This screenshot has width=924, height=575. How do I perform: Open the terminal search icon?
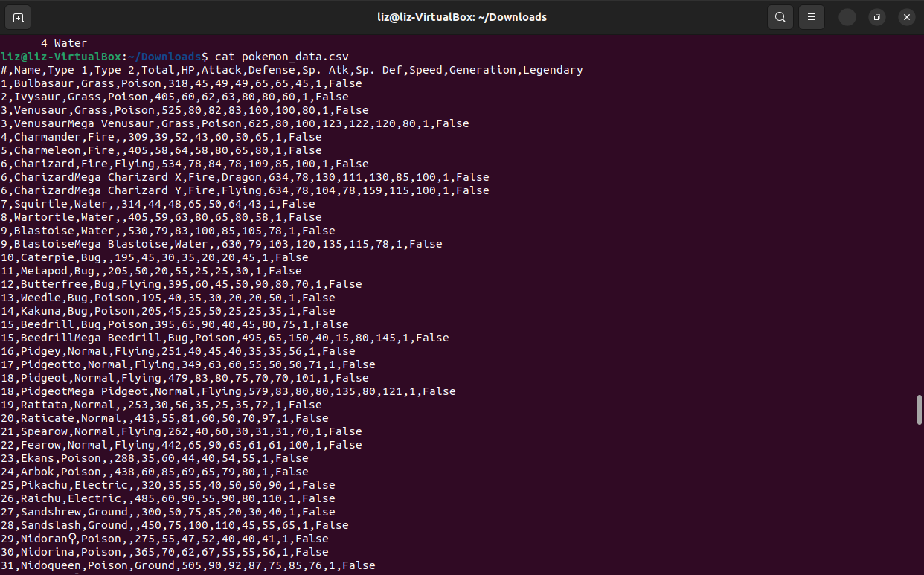tap(780, 16)
